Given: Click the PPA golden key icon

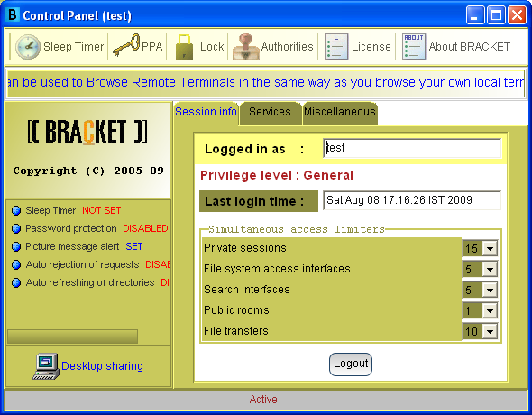Looking at the screenshot, I should [126, 45].
